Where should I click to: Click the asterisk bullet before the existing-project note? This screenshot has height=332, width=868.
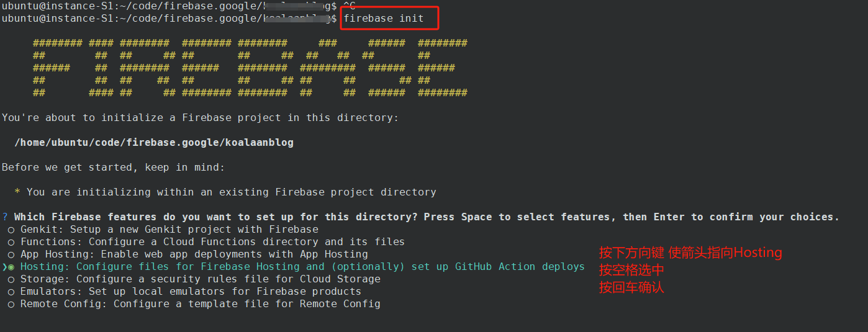tap(17, 192)
